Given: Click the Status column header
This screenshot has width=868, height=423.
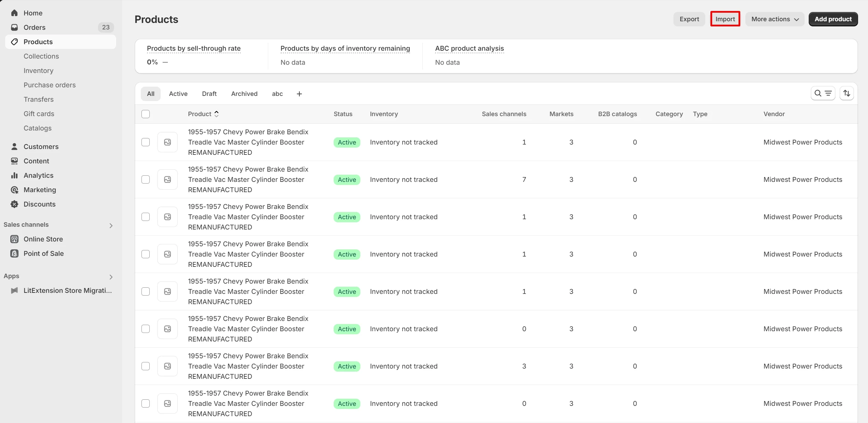Looking at the screenshot, I should click(x=343, y=114).
